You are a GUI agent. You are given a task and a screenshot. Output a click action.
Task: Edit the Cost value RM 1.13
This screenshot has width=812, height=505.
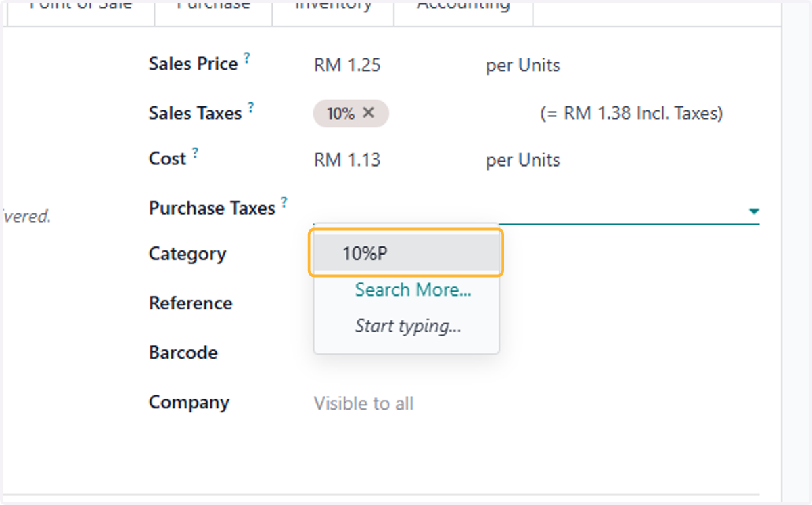click(x=347, y=160)
